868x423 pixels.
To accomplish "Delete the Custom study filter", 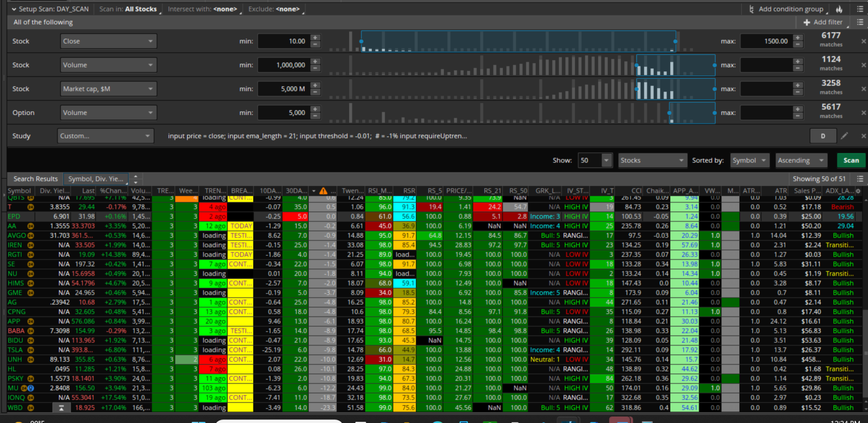I will (x=863, y=136).
